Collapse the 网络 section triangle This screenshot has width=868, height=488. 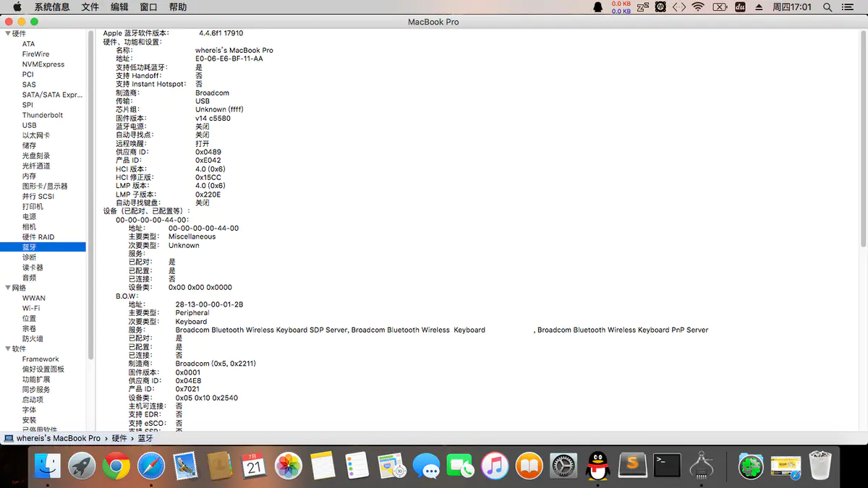[8, 288]
